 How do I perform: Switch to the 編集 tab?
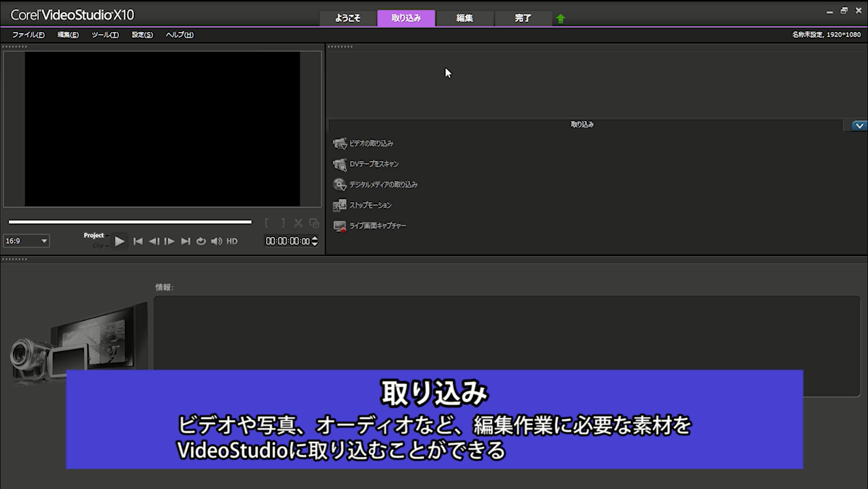point(464,18)
